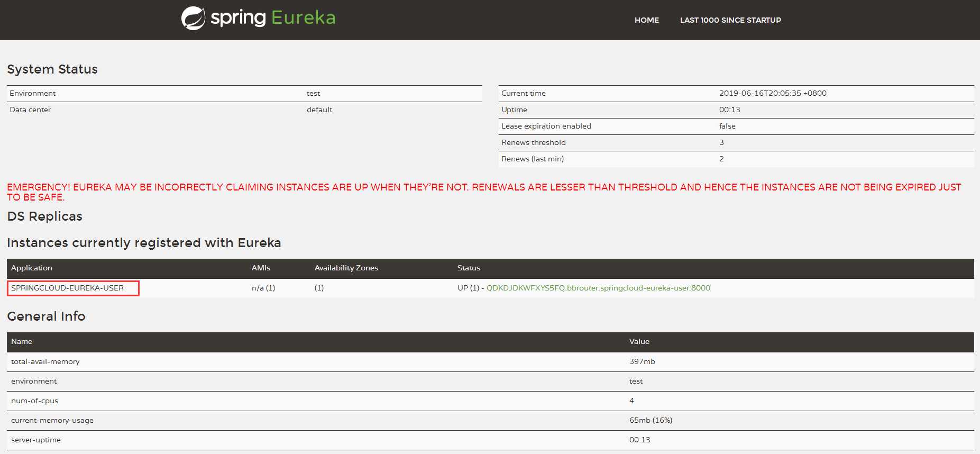
Task: Select the Renews (last min) value 2
Action: click(x=721, y=159)
